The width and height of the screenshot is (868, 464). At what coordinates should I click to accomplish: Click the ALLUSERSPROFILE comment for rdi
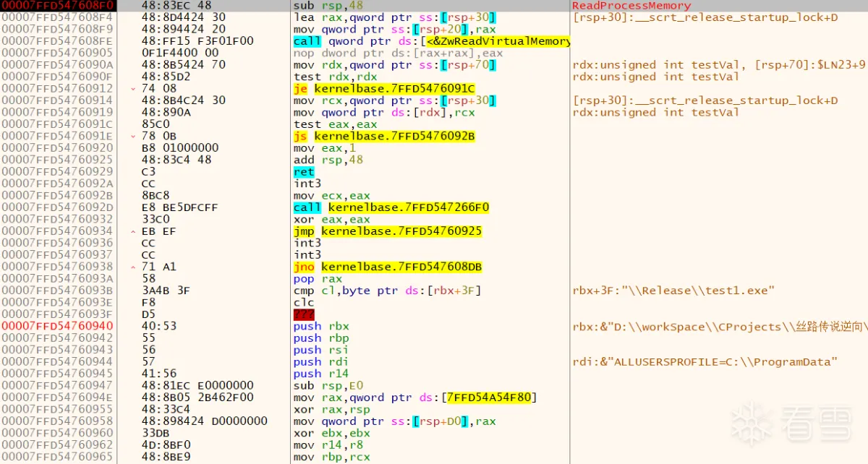[705, 361]
